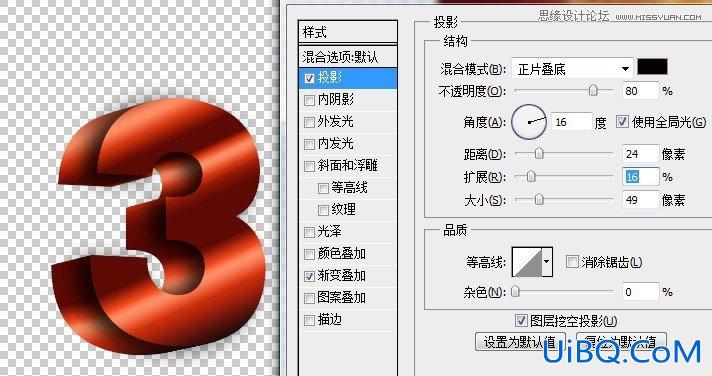Enable 消除锯齿 checkbox

click(572, 261)
